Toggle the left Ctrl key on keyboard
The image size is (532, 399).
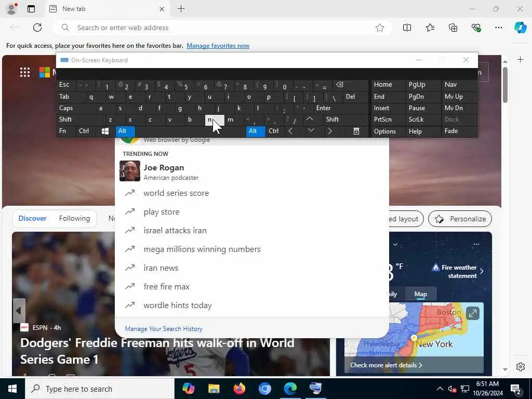[86, 131]
